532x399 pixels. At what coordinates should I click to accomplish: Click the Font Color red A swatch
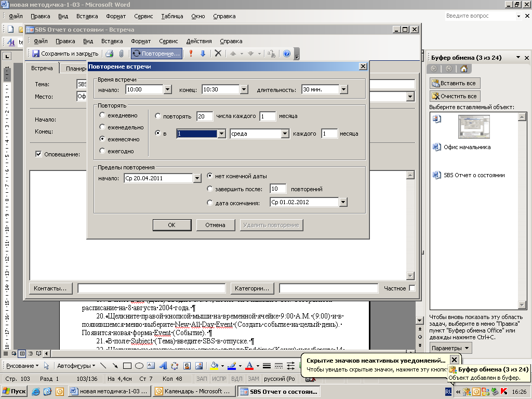pyautogui.click(x=249, y=366)
